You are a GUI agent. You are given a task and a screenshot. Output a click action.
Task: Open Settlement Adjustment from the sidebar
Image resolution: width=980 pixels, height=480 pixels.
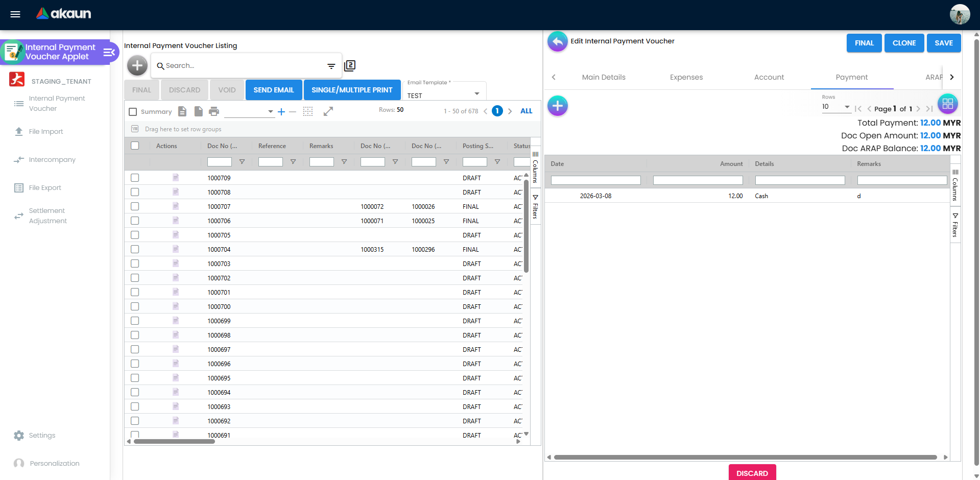(x=48, y=215)
